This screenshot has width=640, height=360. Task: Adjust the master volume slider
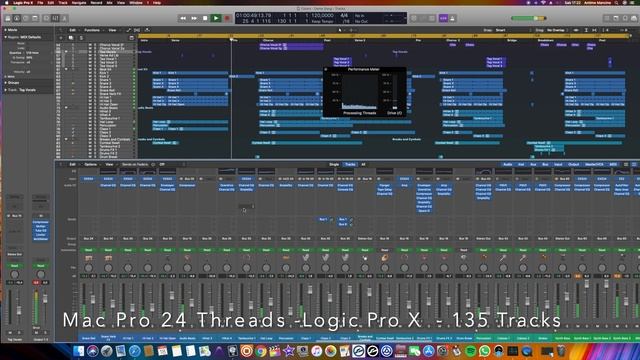(529, 18)
